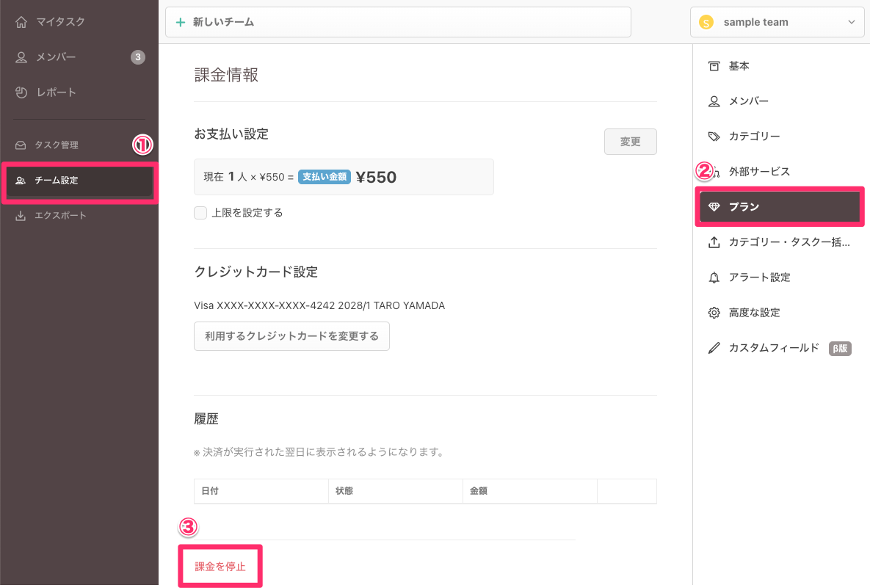870x588 pixels.
Task: Click the tag icon beside カテゴリー
Action: (x=714, y=137)
